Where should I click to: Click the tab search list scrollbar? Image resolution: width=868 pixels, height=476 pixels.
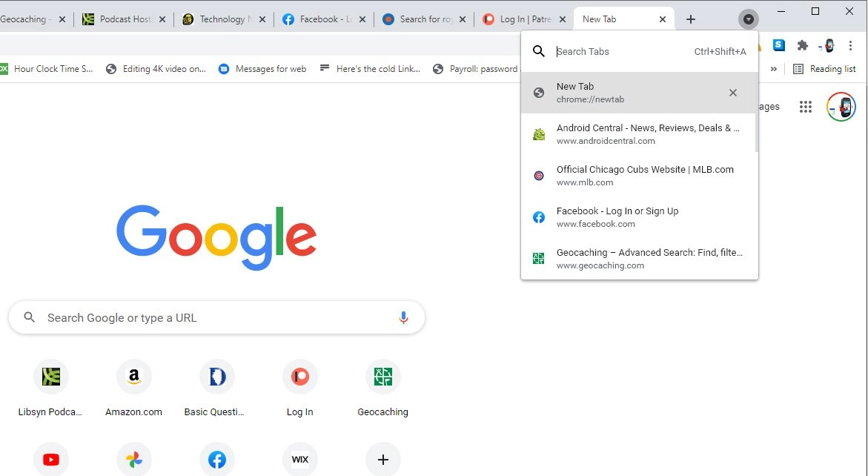[756, 113]
